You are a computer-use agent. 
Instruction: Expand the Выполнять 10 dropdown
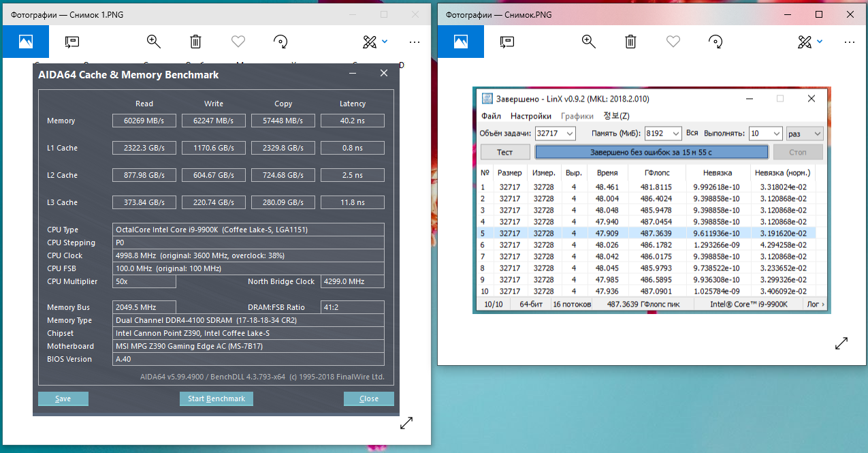point(775,134)
